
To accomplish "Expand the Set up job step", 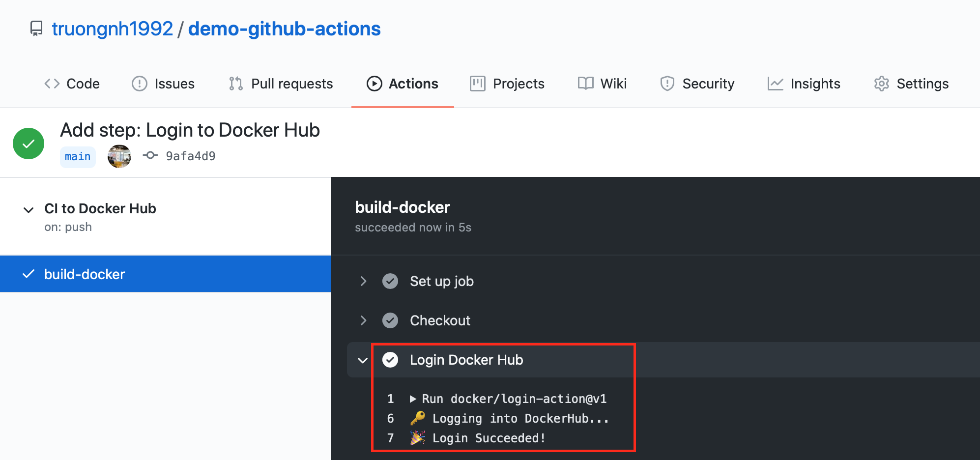I will pyautogui.click(x=363, y=281).
